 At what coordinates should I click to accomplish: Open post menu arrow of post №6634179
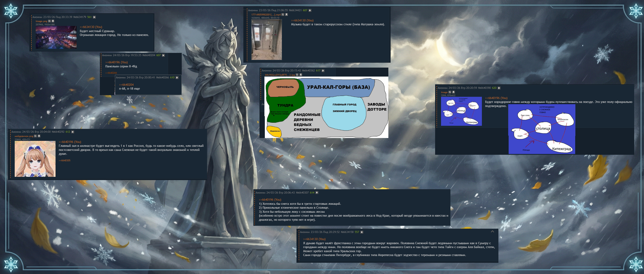pyautogui.click(x=94, y=17)
